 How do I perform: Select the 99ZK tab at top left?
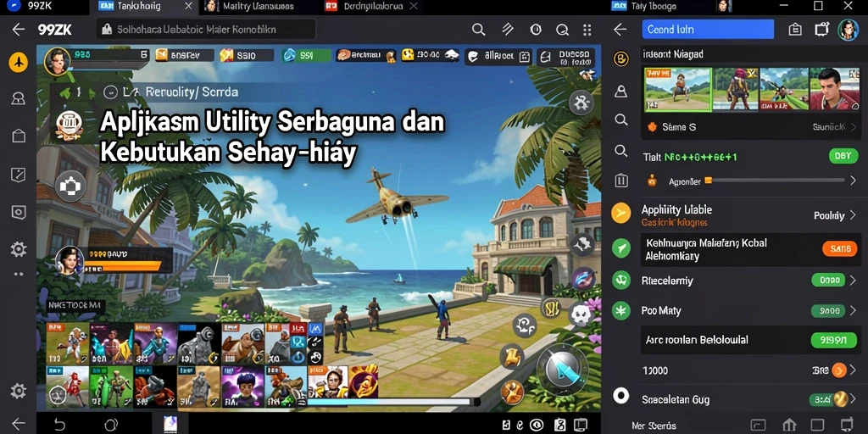[x=42, y=7]
